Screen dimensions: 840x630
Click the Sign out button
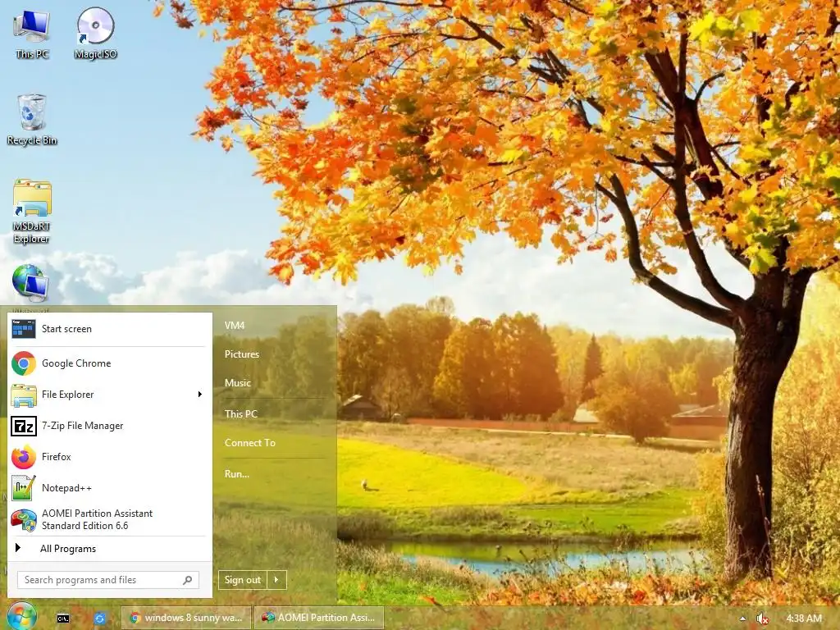click(243, 580)
